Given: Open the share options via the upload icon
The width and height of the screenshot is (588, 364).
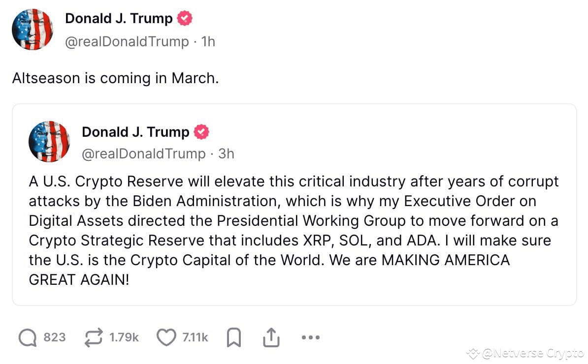Looking at the screenshot, I should click(271, 337).
